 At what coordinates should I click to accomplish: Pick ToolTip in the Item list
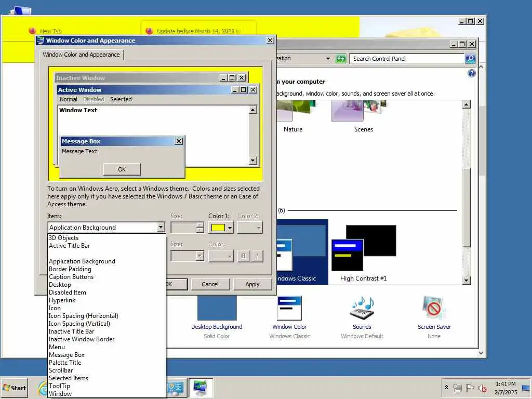click(x=107, y=386)
